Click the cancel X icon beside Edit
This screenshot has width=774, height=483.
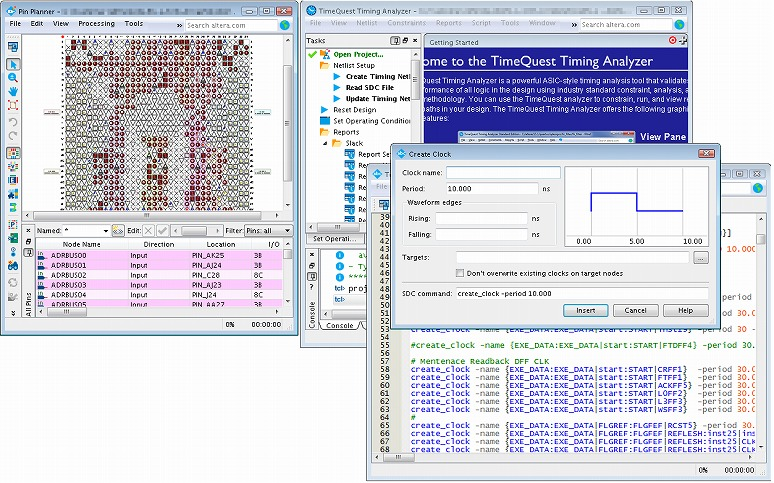[x=148, y=231]
